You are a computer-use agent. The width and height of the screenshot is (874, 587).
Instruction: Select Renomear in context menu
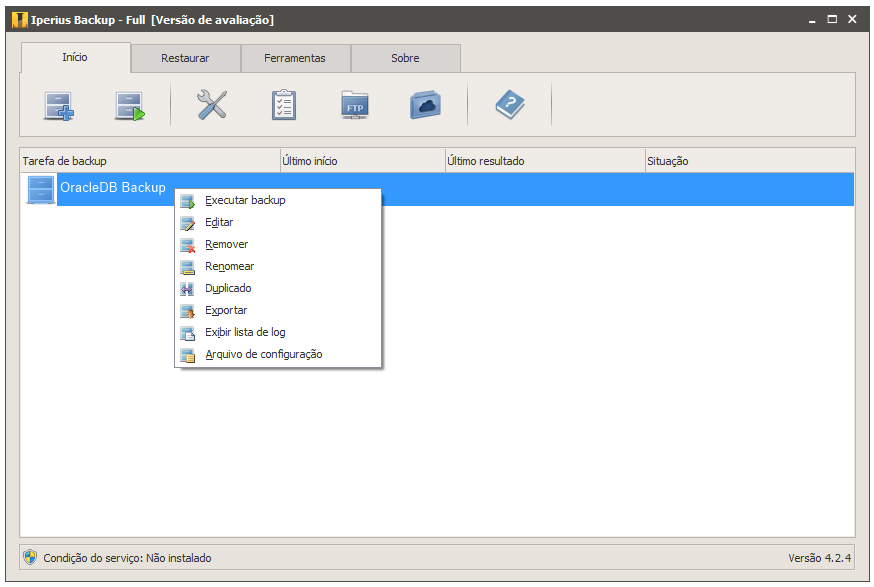[278, 266]
